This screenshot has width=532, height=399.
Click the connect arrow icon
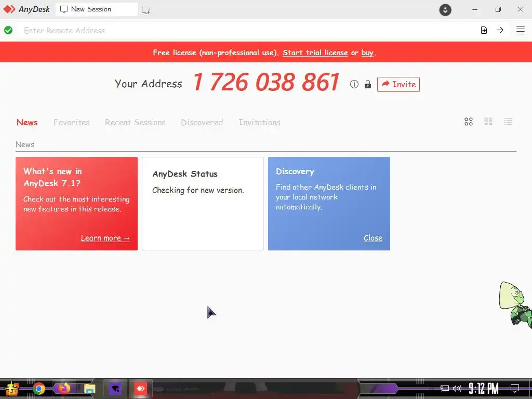pos(500,30)
